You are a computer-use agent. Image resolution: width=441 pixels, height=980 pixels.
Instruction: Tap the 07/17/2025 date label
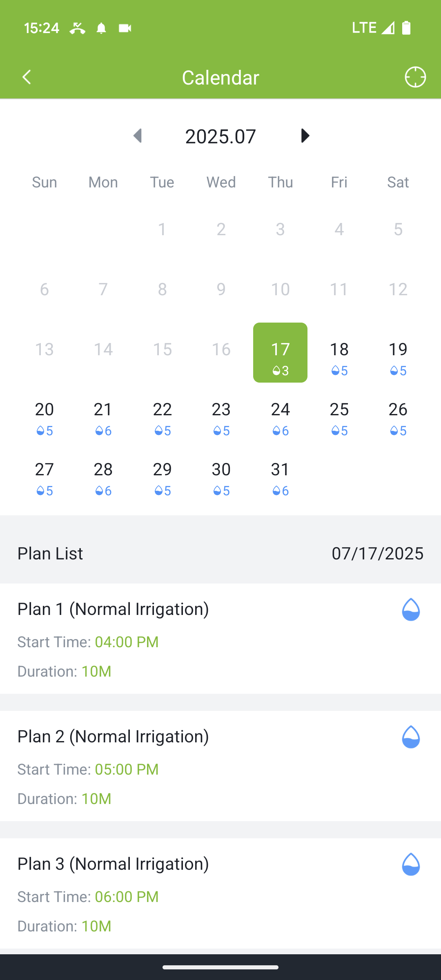tap(377, 553)
